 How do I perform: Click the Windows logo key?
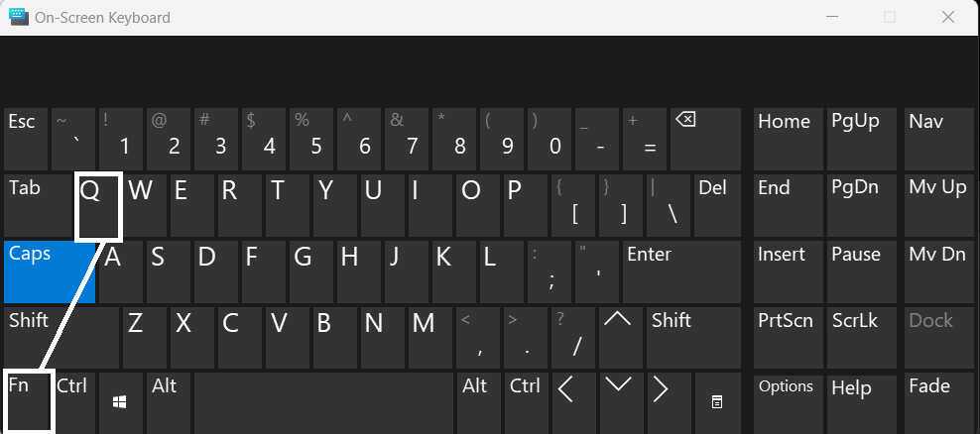[120, 402]
